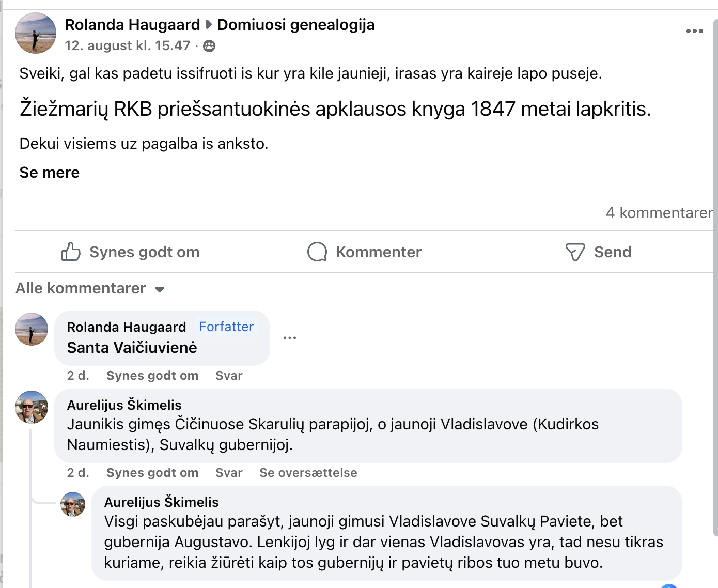
Task: Expand post text with Se mere
Action: [x=50, y=173]
